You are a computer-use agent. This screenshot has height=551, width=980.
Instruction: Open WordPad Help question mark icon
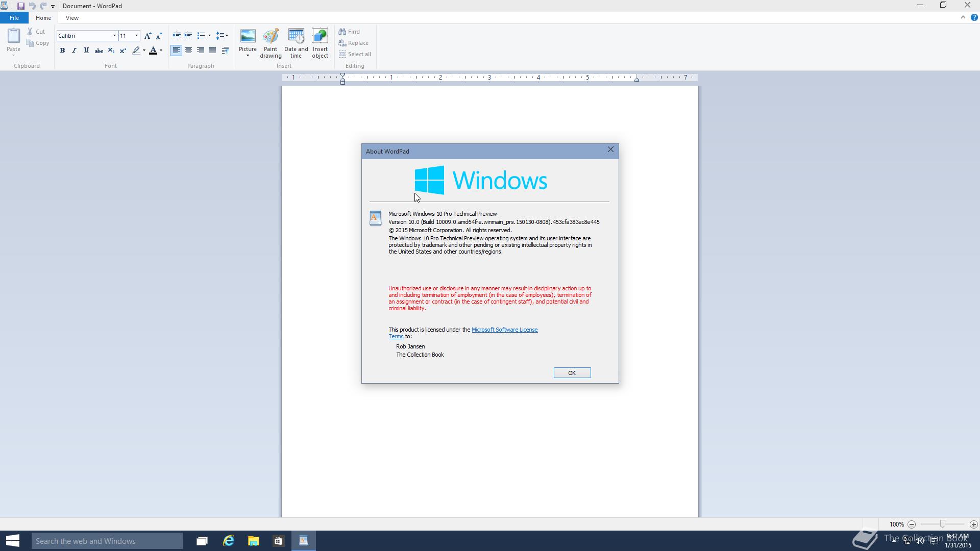point(974,17)
